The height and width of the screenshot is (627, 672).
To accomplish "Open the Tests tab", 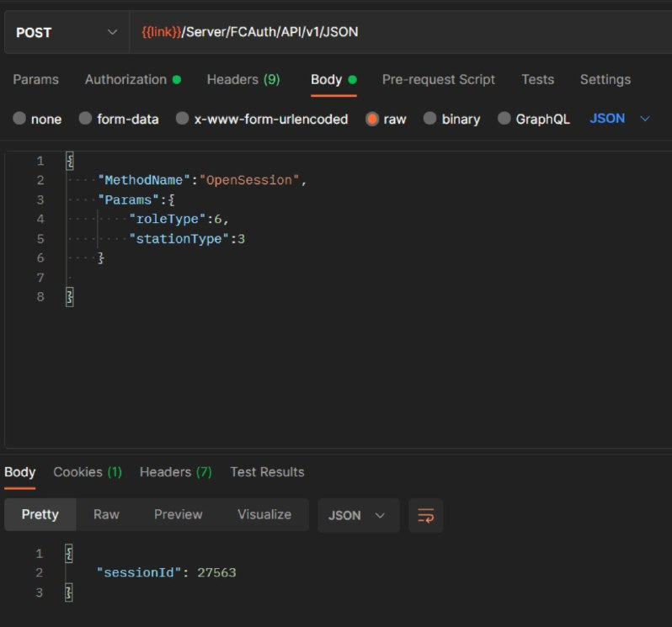I will [x=537, y=80].
